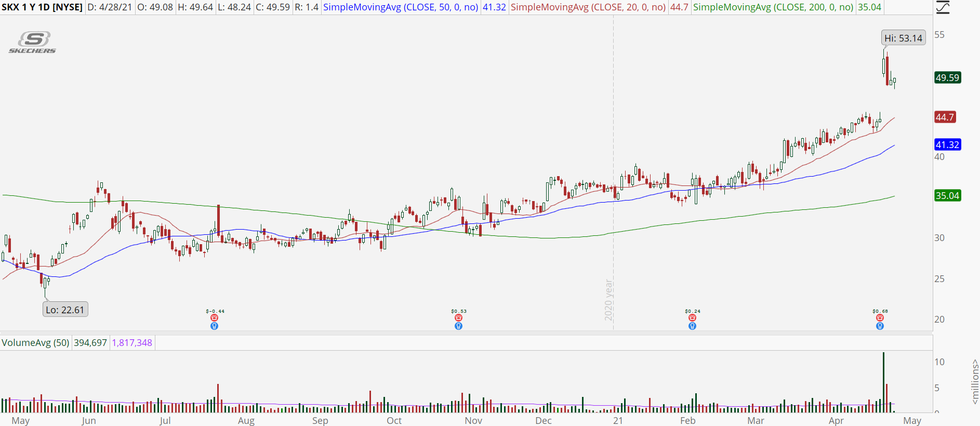Image resolution: width=980 pixels, height=426 pixels.
Task: Click the May label following Apr on time axis
Action: (x=912, y=420)
